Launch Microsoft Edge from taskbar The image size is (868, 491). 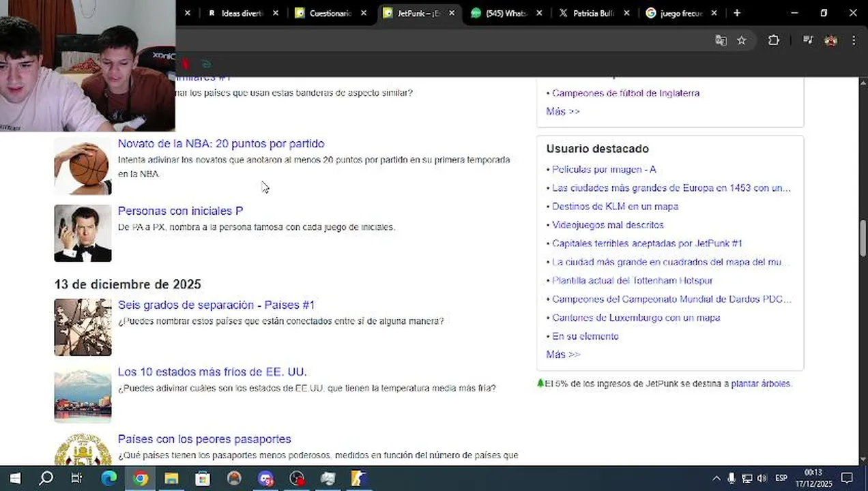click(109, 478)
